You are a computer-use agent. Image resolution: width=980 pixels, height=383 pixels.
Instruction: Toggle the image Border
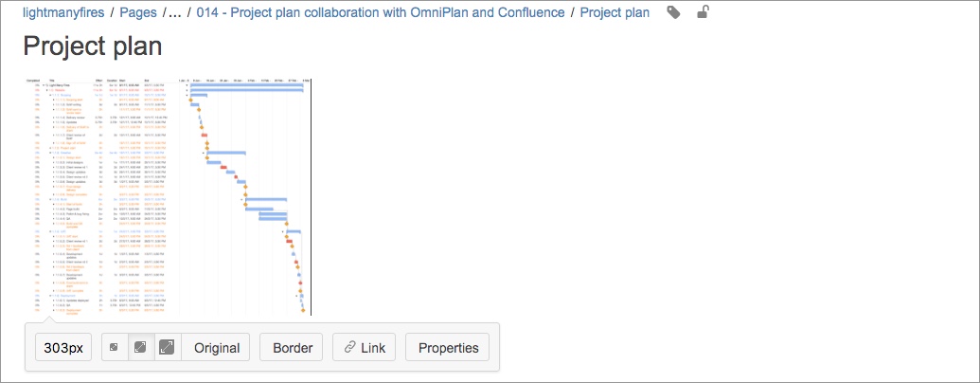[x=292, y=347]
